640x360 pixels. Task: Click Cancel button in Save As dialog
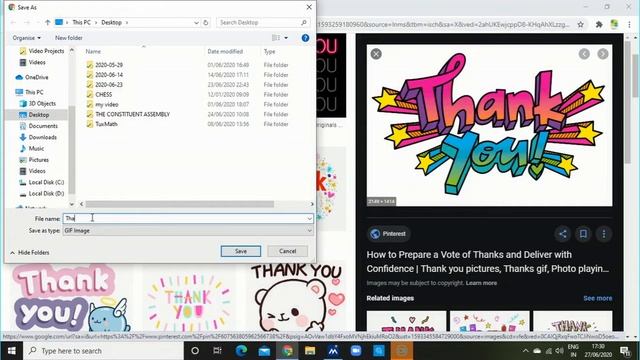(x=287, y=251)
